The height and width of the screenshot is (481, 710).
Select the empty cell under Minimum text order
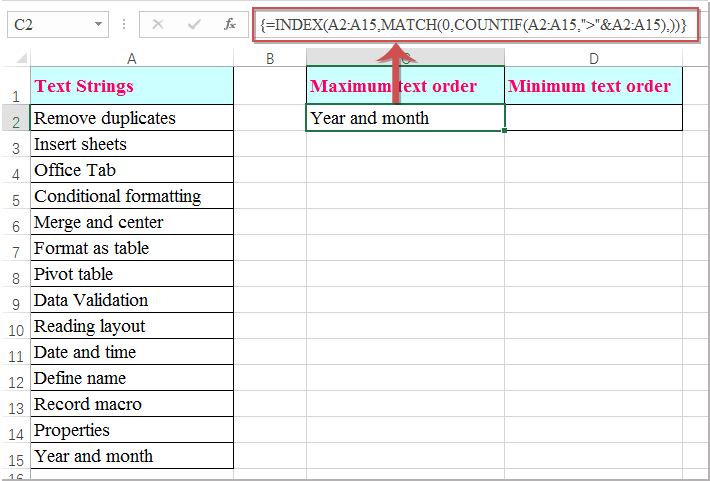tap(593, 118)
